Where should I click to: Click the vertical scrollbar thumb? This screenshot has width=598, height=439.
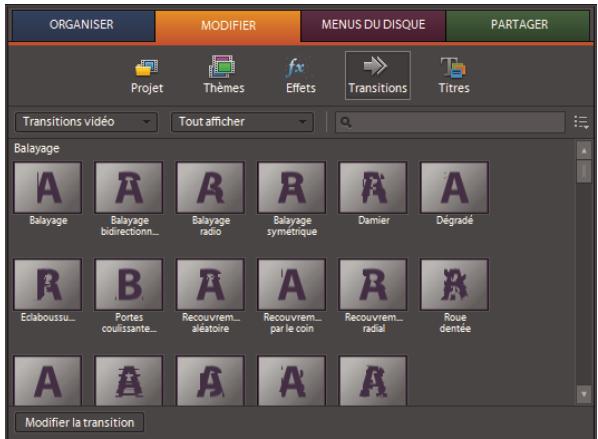click(584, 171)
